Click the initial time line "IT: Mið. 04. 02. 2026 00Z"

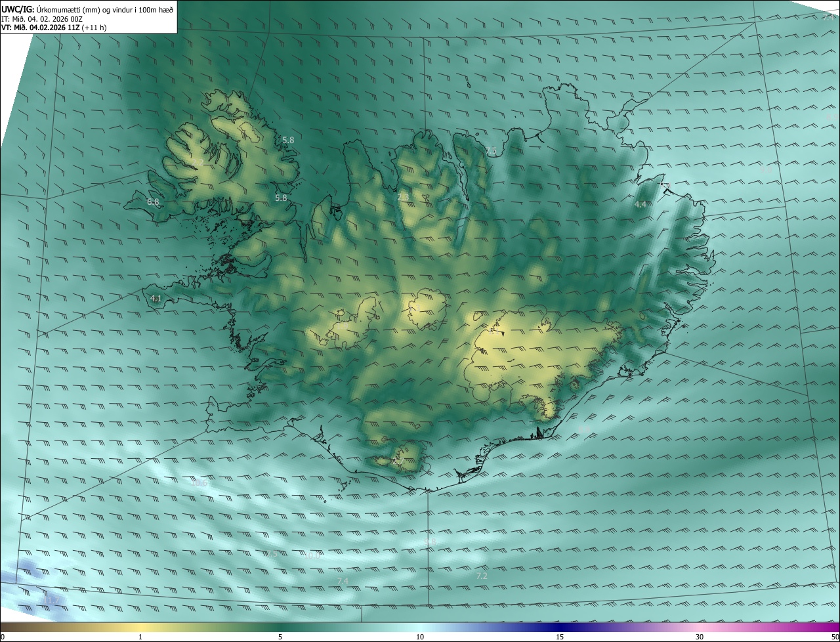41,18
